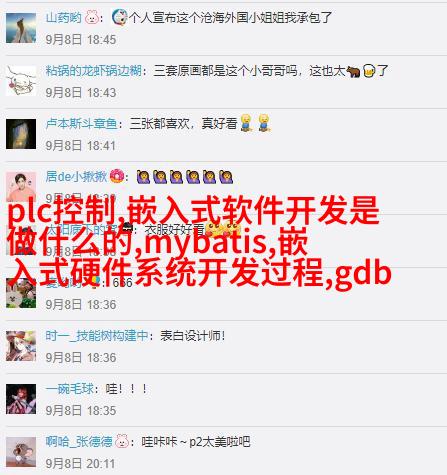447x475 pixels.
Task: Open 时一_技能树构建中 user profile
Action: point(97,336)
